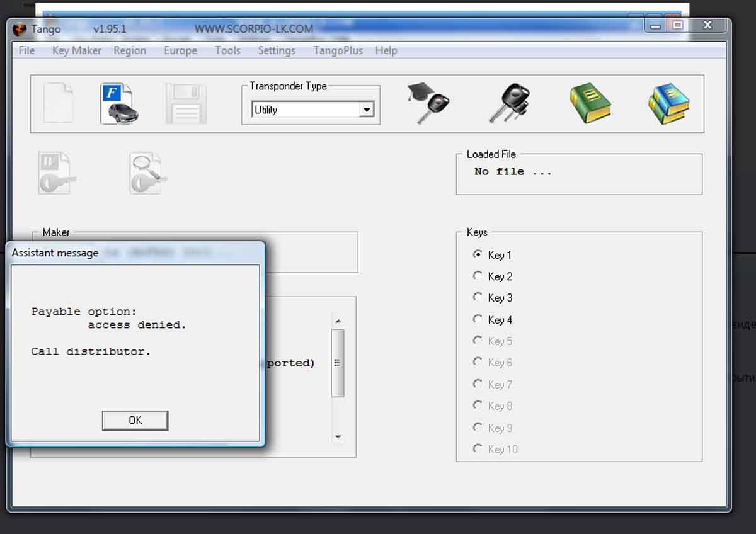
Task: Click list scrollbar up arrow
Action: (x=338, y=321)
